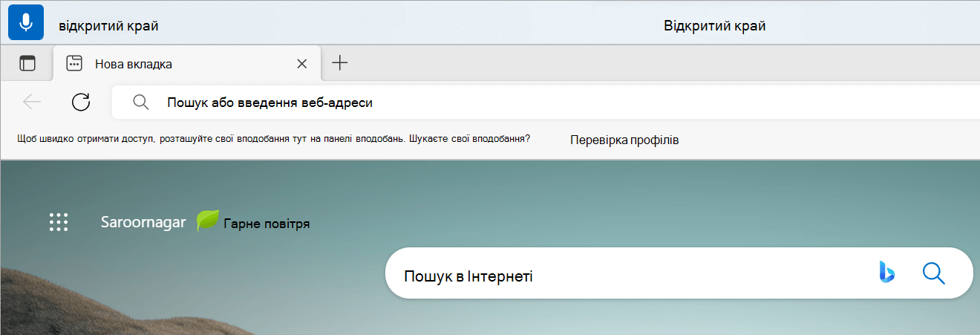This screenshot has height=335, width=980.
Task: Click the відкритий край text beside microphone
Action: [108, 26]
